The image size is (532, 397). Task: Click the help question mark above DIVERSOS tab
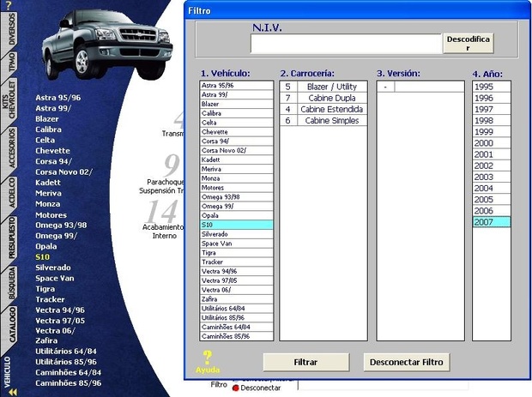point(9,5)
